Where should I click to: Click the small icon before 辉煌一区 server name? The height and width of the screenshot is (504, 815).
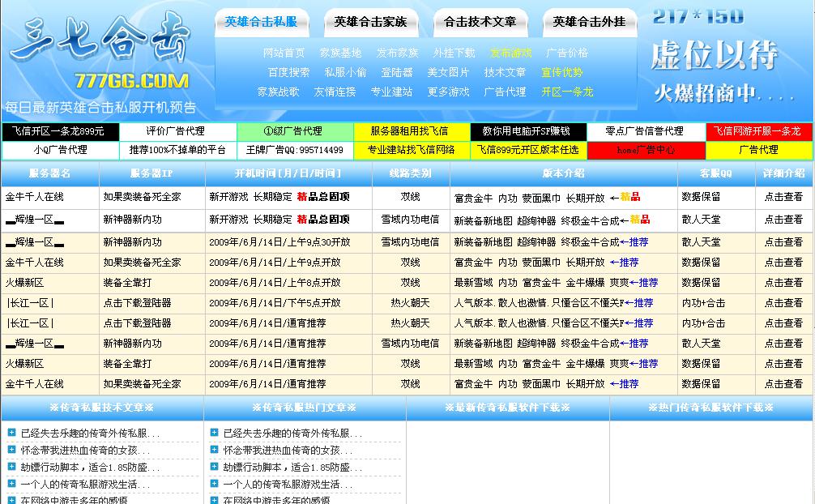[x=10, y=219]
